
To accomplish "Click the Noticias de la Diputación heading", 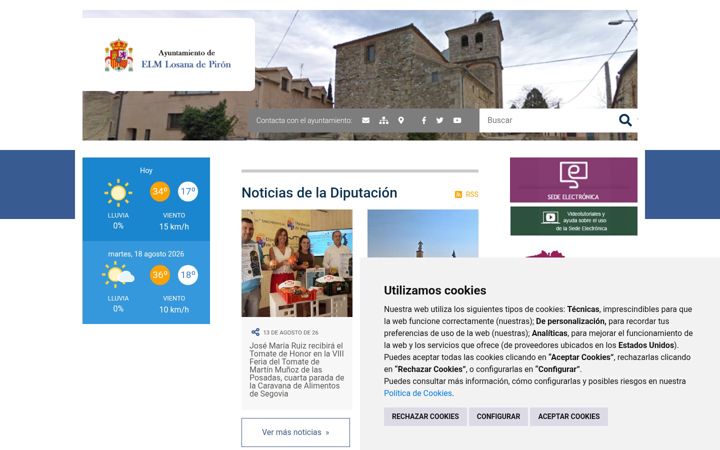I will coord(319,193).
